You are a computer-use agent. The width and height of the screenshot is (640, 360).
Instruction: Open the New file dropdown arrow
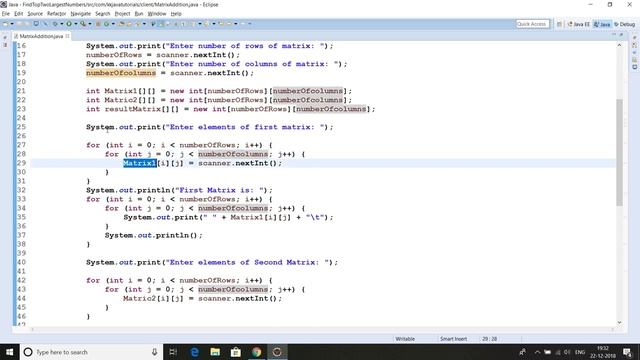12,24
